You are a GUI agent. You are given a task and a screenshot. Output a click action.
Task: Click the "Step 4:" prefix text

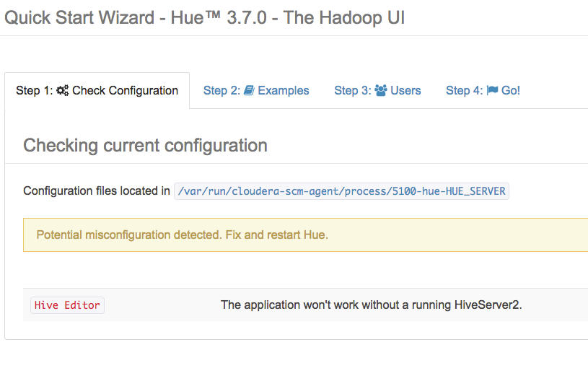point(465,91)
